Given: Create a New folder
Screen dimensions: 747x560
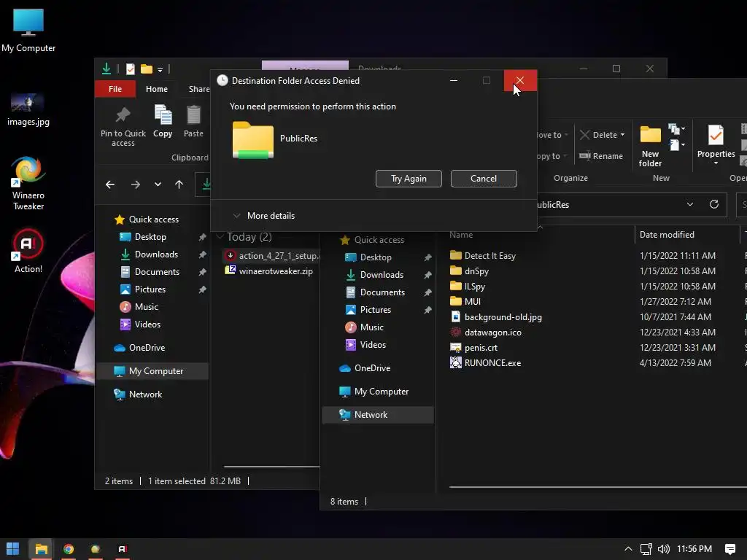Looking at the screenshot, I should coord(650,146).
